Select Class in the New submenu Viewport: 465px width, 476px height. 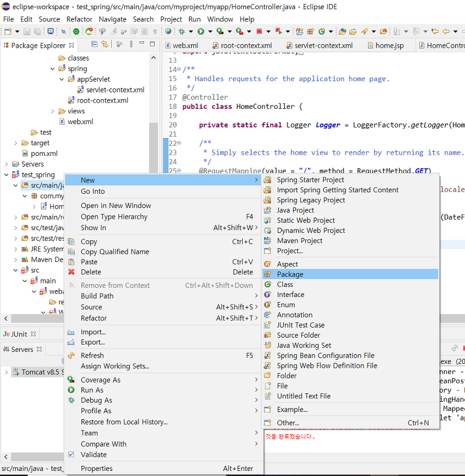point(350,284)
